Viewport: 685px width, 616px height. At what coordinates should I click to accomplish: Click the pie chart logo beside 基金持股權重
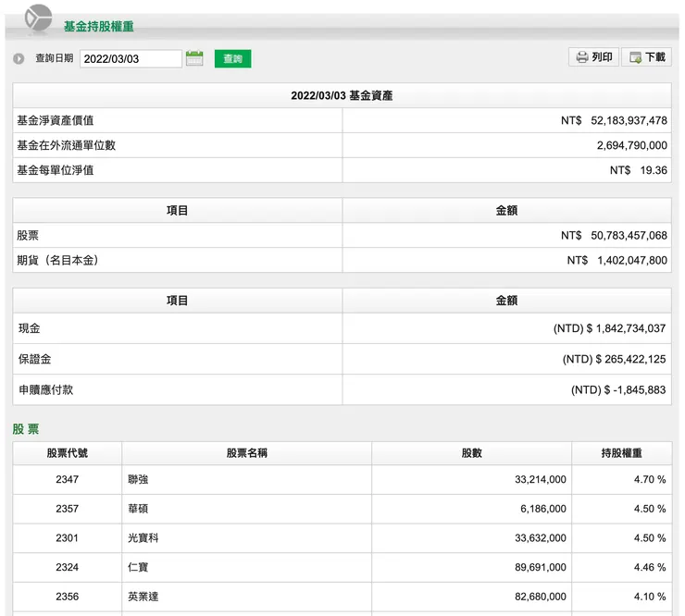click(39, 18)
